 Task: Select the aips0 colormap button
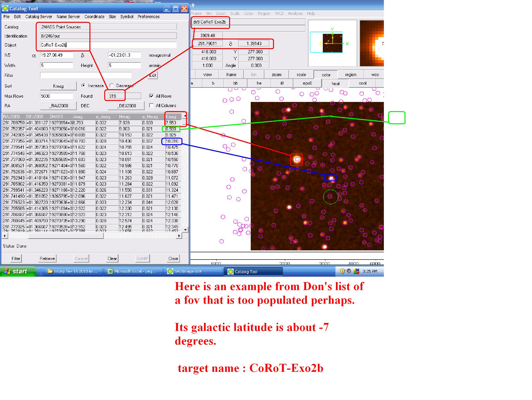click(307, 84)
